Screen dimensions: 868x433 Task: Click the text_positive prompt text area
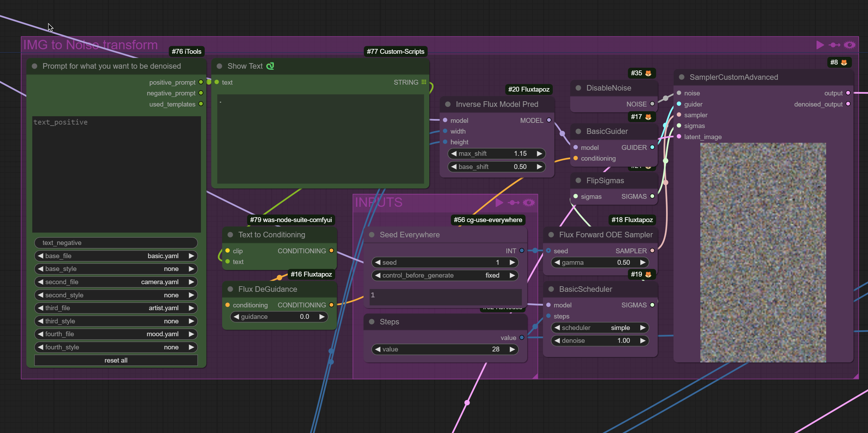point(116,173)
